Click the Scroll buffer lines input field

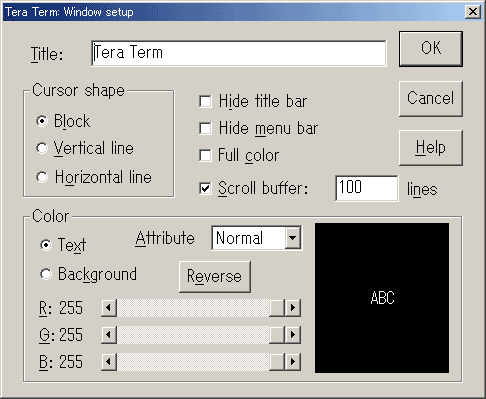(x=367, y=188)
